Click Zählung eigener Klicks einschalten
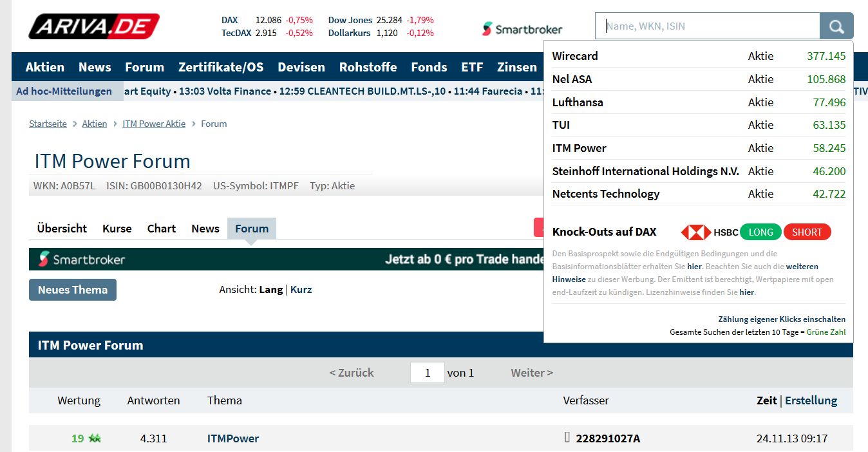Screen dimensions: 868x452 pyautogui.click(x=782, y=319)
